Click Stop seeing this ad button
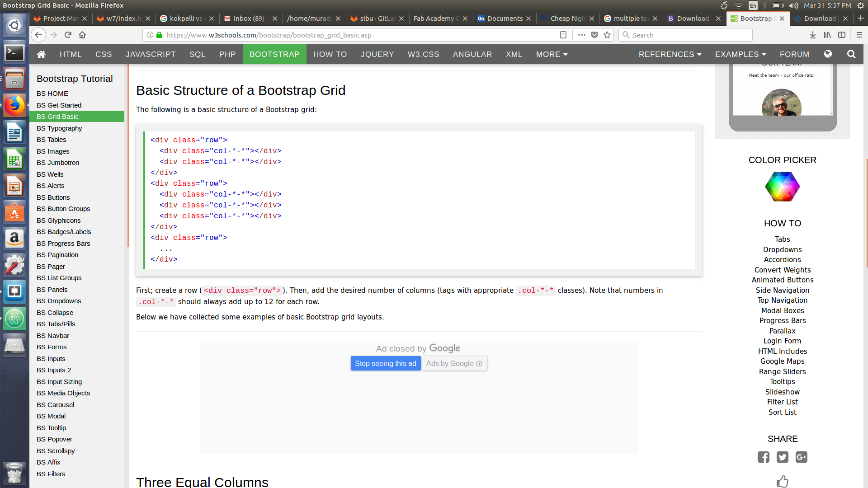868x488 pixels. [x=386, y=363]
